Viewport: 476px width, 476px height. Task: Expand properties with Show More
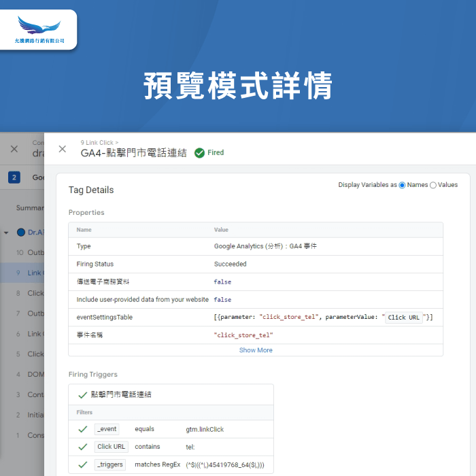(x=256, y=350)
